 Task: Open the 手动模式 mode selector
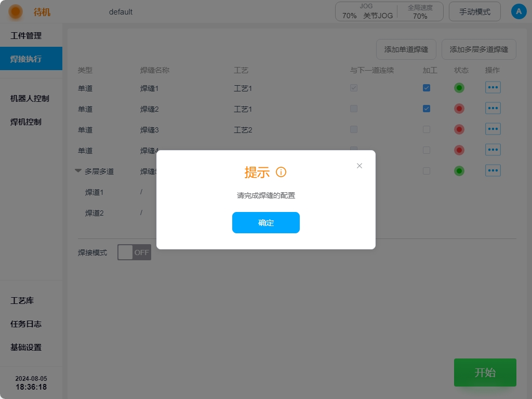pos(474,11)
